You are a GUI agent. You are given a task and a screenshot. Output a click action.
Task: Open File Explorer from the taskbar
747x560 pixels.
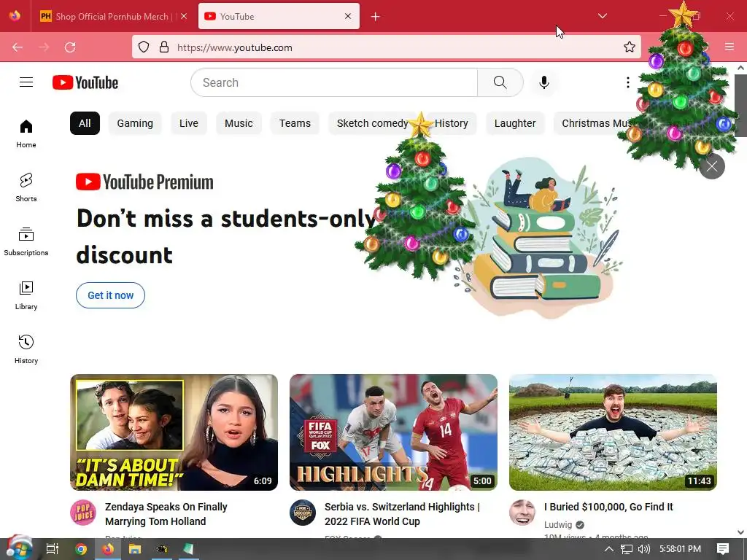coord(135,549)
